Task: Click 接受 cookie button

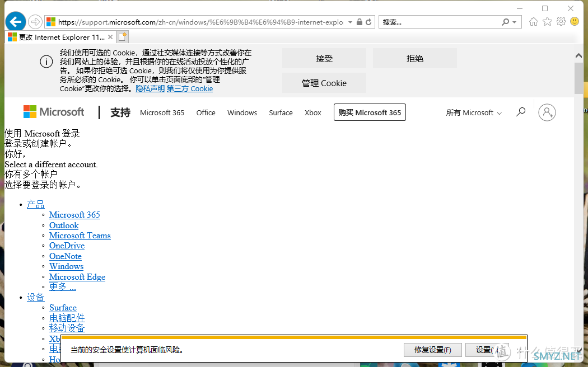Action: [324, 58]
